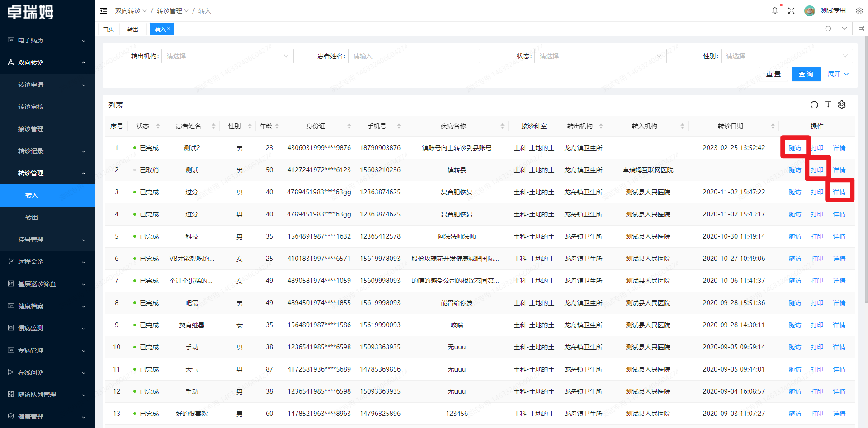868x428 pixels.
Task: Collapse the sidebar with the menu fold icon
Action: tap(104, 11)
